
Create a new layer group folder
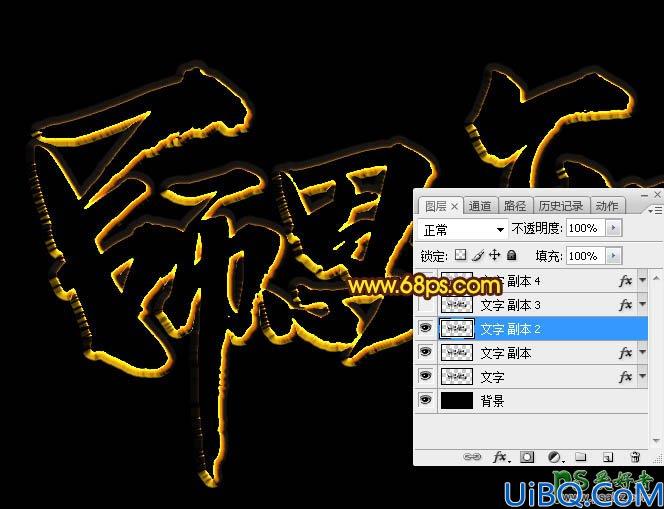(x=581, y=457)
